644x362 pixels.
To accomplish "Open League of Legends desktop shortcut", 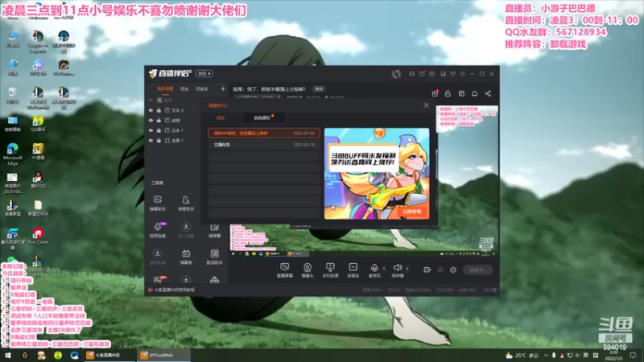I will pyautogui.click(x=38, y=42).
